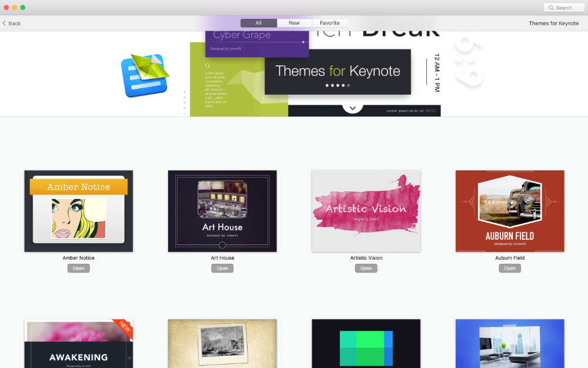
Task: Switch to the New tab
Action: [x=294, y=23]
